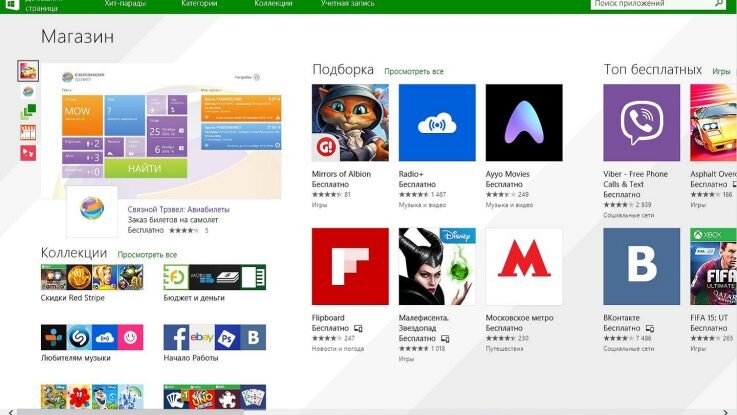Click the Ayyo Movies title text
Image resolution: width=737 pixels, height=415 pixels.
tap(508, 174)
